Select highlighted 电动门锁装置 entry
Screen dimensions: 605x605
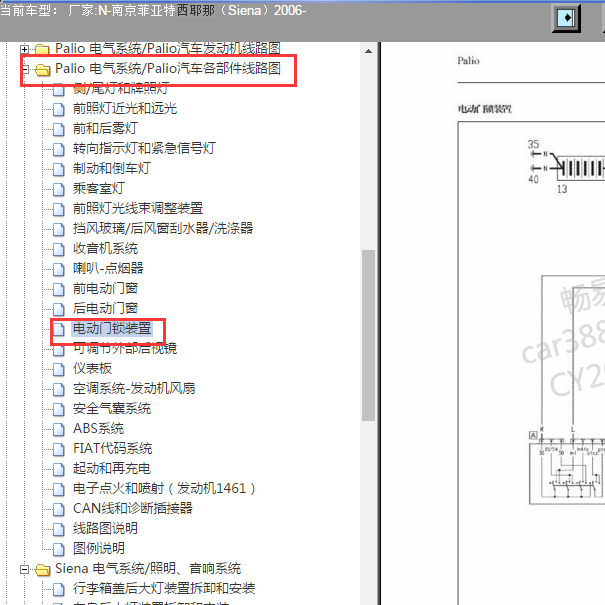click(x=112, y=329)
